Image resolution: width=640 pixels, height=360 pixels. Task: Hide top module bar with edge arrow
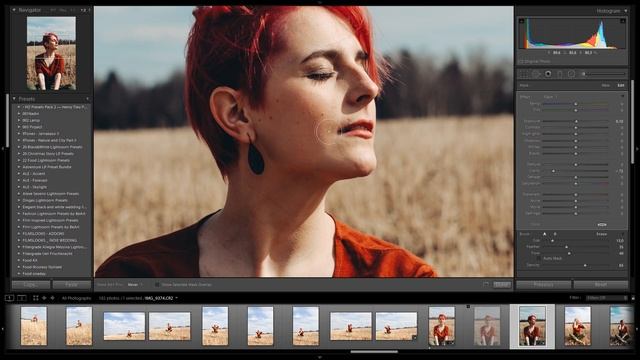coord(320,2)
